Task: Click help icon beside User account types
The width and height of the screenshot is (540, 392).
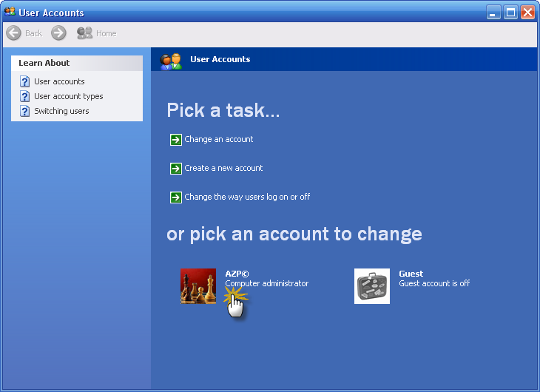Action: pos(24,96)
